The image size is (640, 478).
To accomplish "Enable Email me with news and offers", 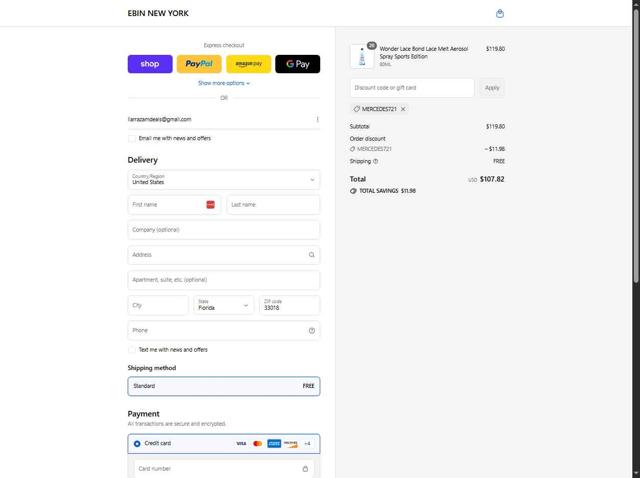I will (132, 138).
